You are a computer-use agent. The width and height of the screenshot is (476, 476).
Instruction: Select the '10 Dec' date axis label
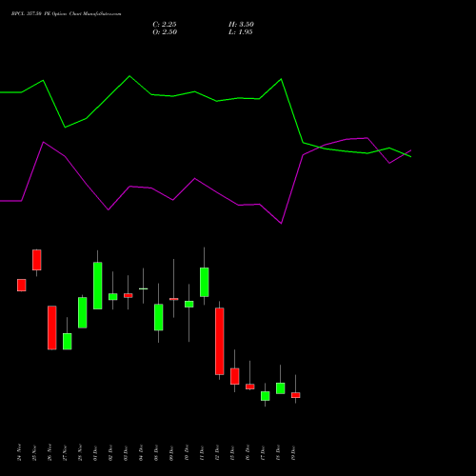pyautogui.click(x=187, y=452)
